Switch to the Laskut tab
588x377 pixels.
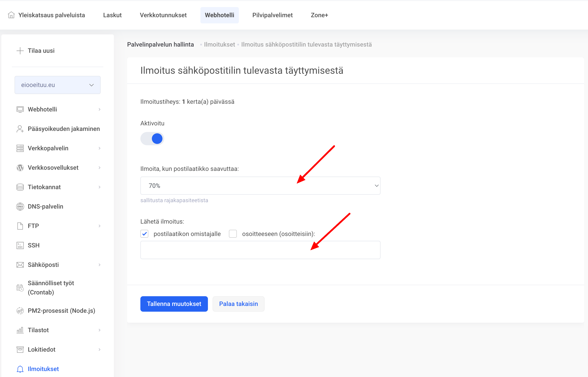[x=112, y=15]
